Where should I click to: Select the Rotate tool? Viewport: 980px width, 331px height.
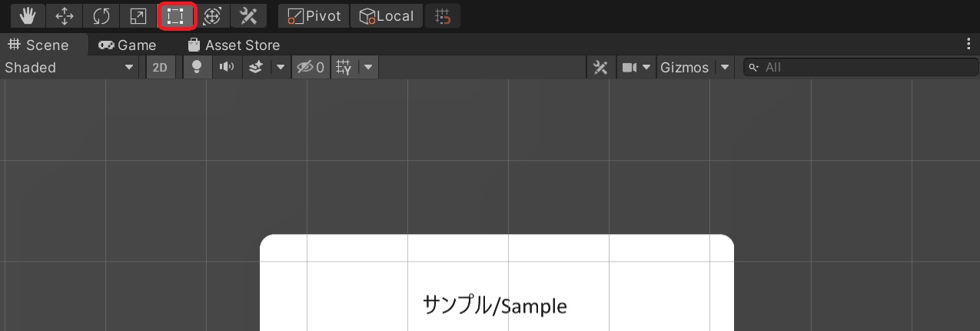[101, 15]
